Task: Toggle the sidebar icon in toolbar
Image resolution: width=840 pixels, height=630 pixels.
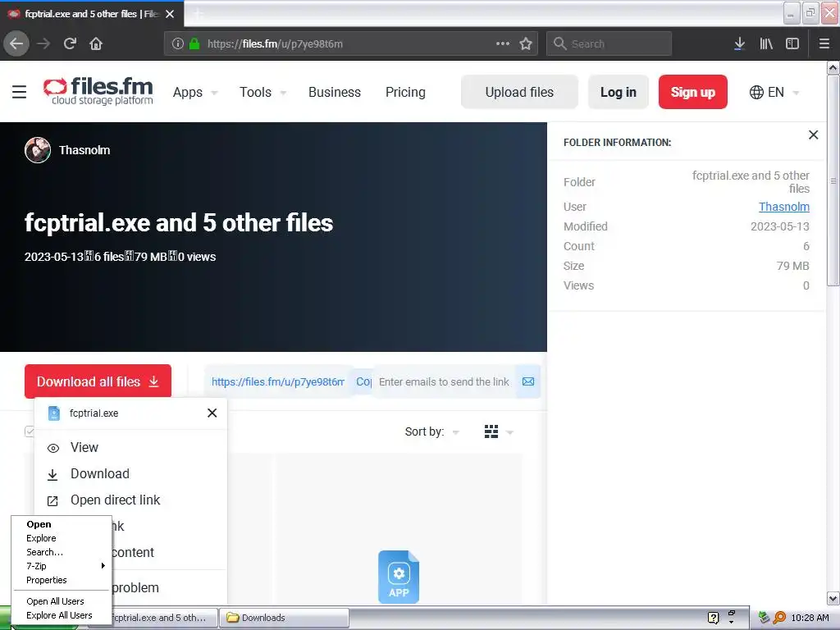Action: 792,43
